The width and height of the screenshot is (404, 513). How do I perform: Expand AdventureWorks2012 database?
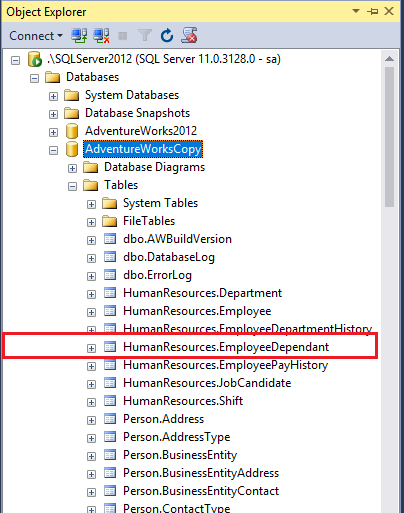[53, 132]
